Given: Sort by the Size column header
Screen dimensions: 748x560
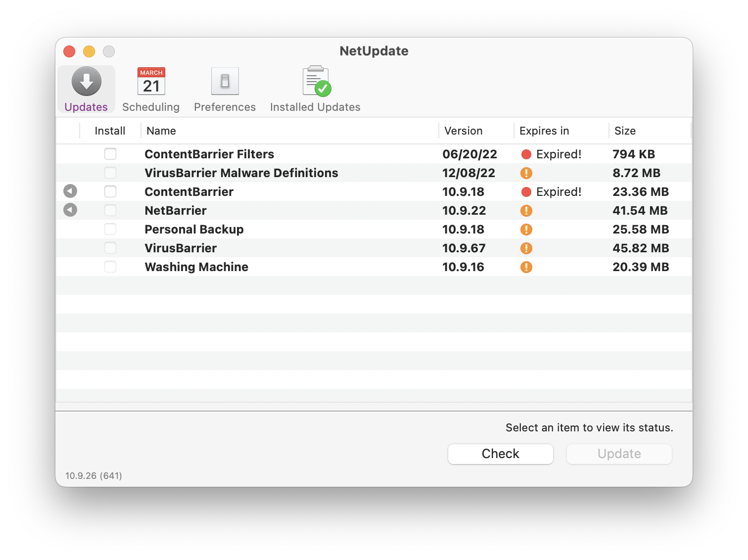Looking at the screenshot, I should click(x=650, y=131).
